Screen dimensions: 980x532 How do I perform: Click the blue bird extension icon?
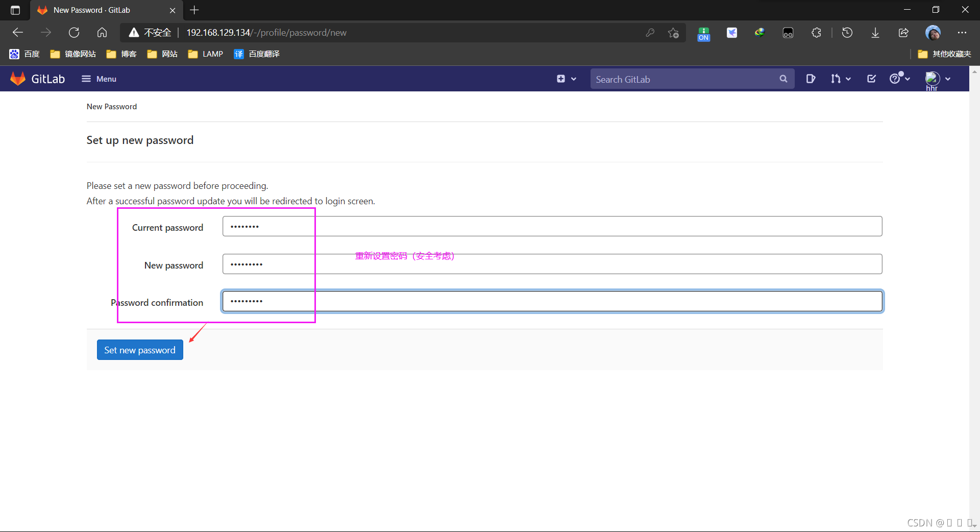(x=732, y=33)
